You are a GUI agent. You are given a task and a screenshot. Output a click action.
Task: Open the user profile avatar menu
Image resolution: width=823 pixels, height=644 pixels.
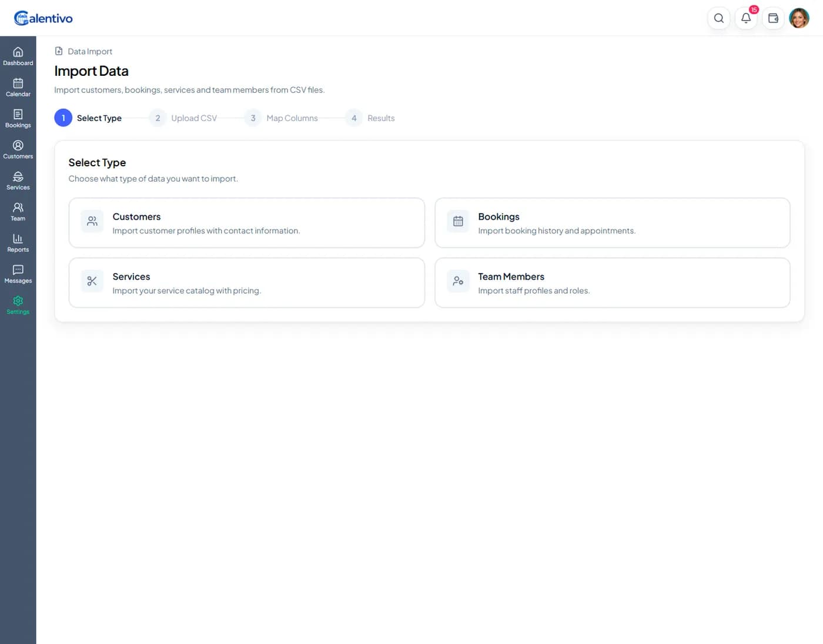click(x=799, y=18)
